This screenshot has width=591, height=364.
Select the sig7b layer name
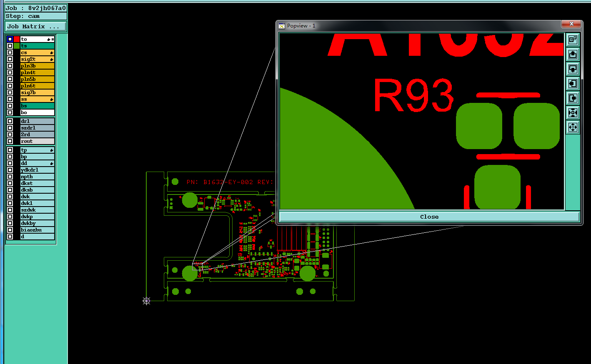[38, 92]
